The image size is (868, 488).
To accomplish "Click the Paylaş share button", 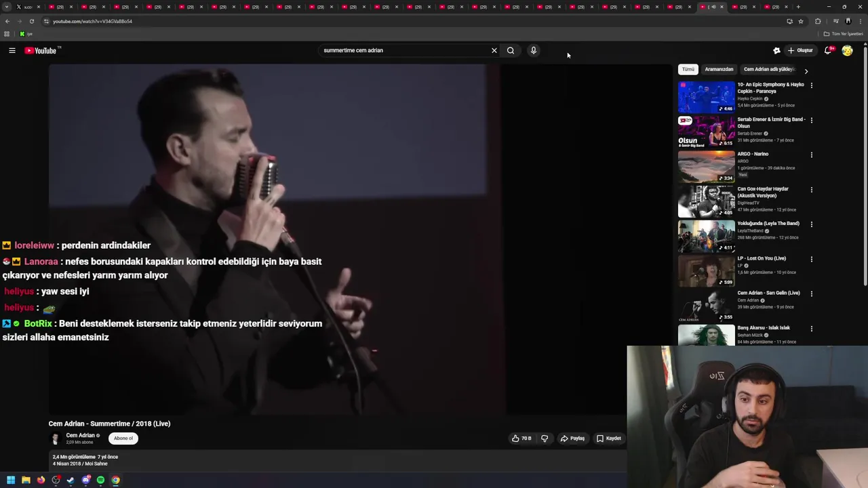I will click(x=572, y=439).
